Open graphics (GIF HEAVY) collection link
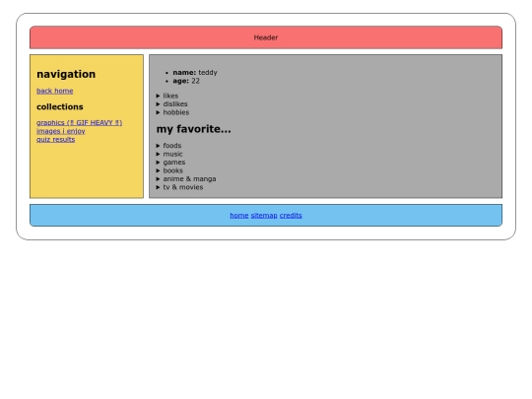The width and height of the screenshot is (532, 399). (x=80, y=123)
